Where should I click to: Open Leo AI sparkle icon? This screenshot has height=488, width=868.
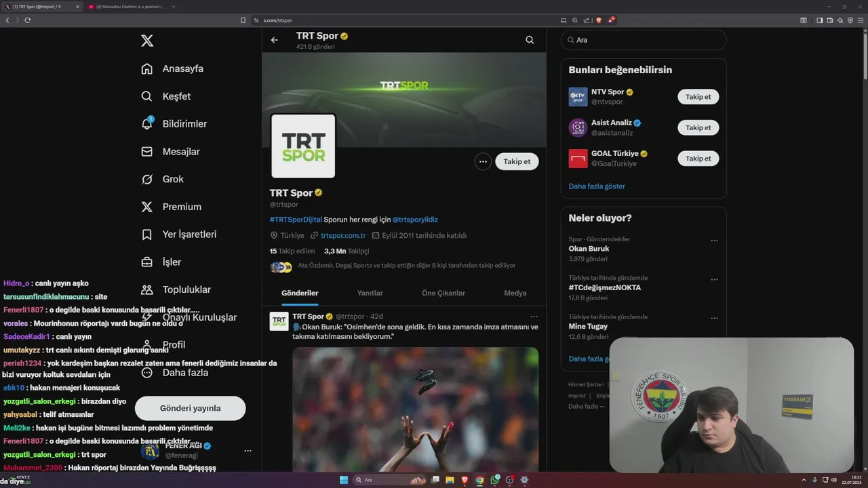tap(840, 20)
